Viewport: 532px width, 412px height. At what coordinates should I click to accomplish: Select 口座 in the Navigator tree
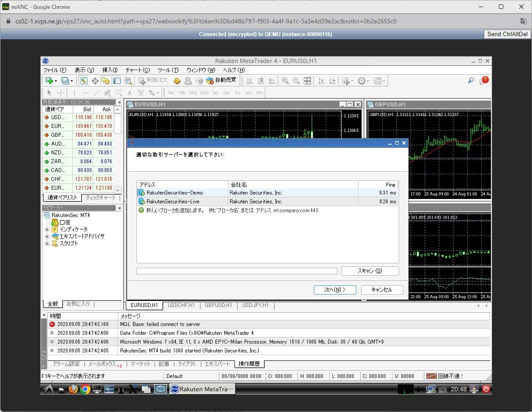coord(65,222)
